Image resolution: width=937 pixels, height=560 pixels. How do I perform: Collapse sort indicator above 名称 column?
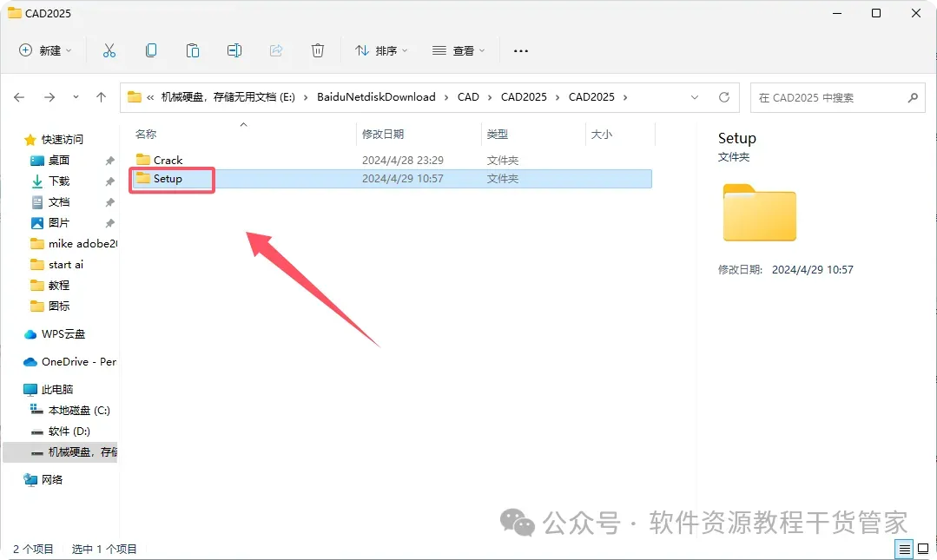243,125
